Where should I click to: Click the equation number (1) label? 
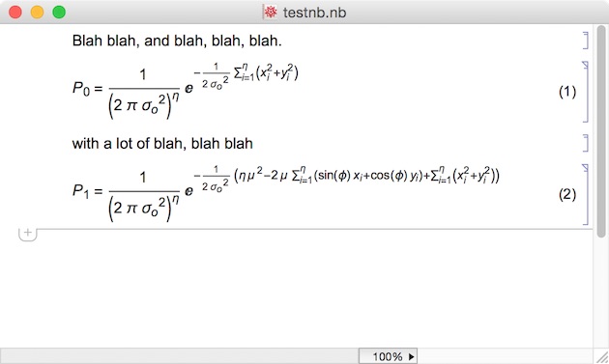(567, 92)
